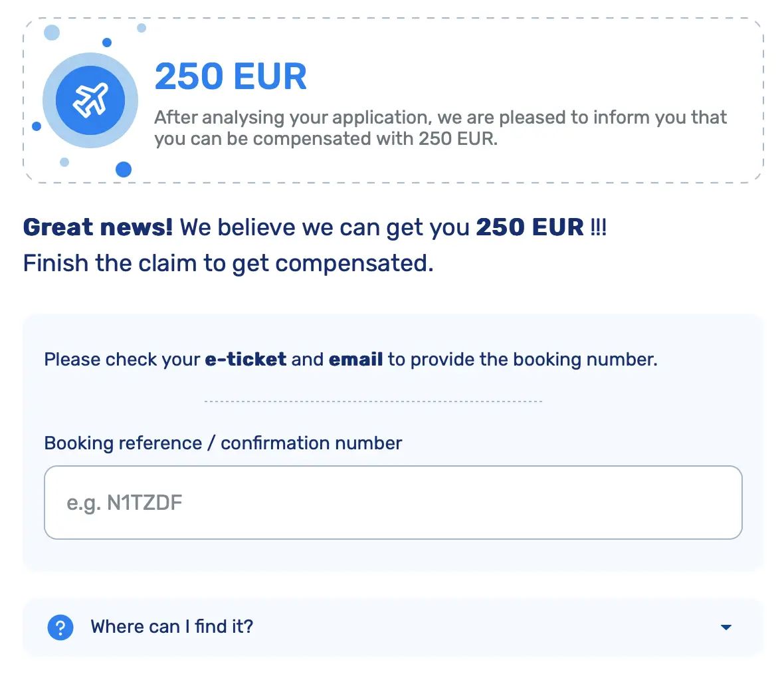Image resolution: width=784 pixels, height=678 pixels.
Task: Focus the booking reference input field
Action: coord(393,503)
